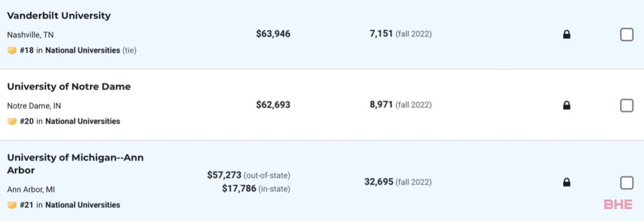Click the lock icon in University of Michigan row
644x221 pixels.
(567, 182)
